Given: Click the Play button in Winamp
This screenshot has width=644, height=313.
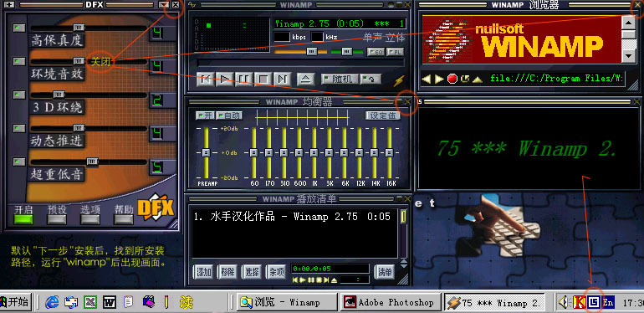Looking at the screenshot, I should click(225, 79).
